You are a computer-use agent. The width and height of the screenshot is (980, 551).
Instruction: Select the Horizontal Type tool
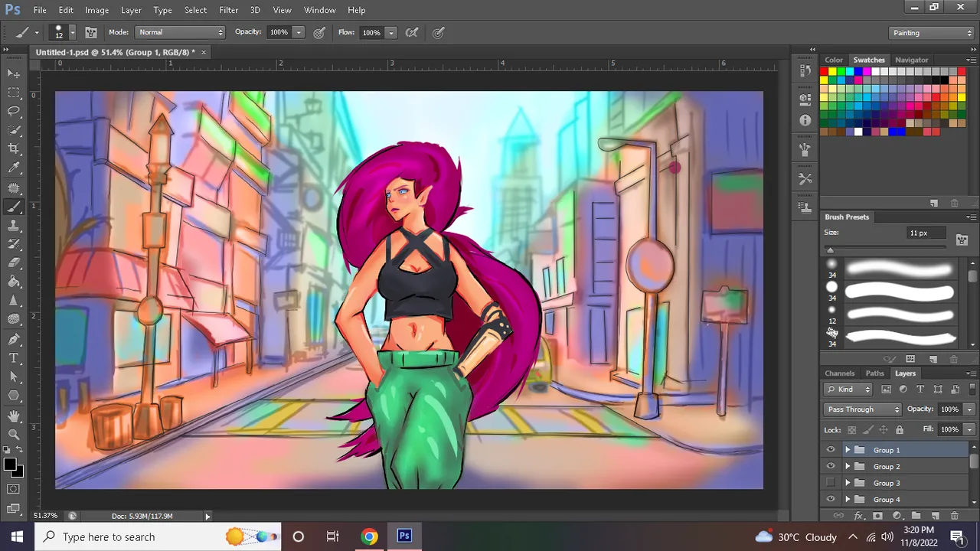pyautogui.click(x=14, y=357)
